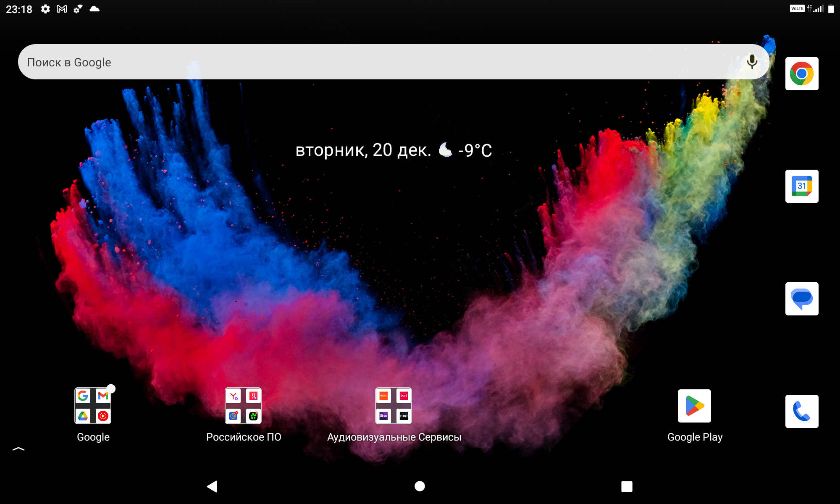Viewport: 840px width, 504px height.
Task: Tap the battery indicator in status bar
Action: (x=831, y=9)
